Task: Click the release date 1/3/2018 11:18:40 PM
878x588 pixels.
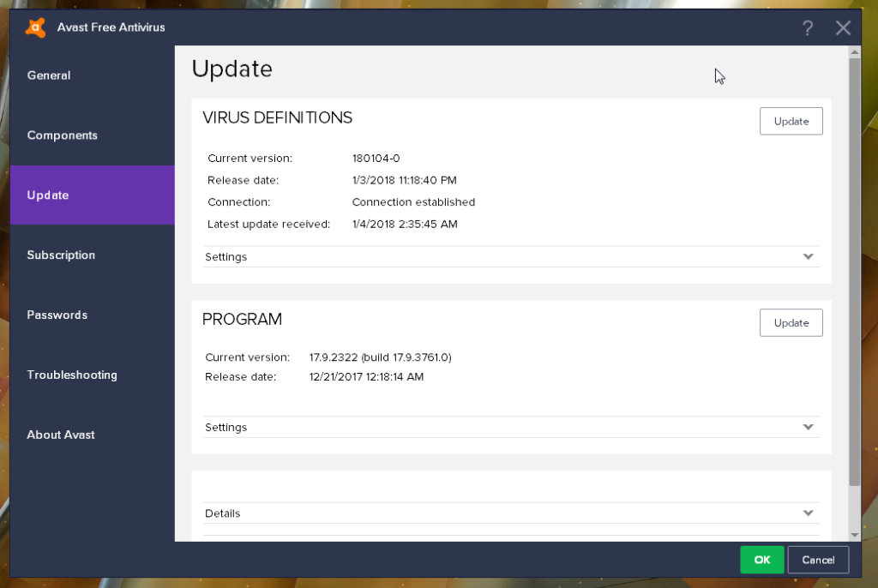Action: click(405, 180)
